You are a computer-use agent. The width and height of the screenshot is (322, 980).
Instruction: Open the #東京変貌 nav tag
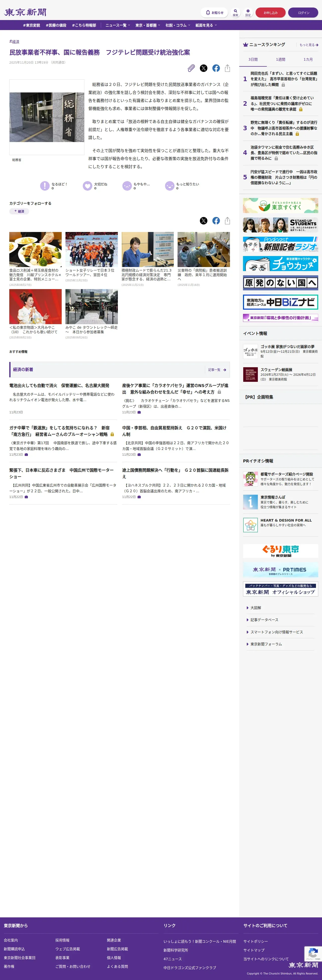point(31,26)
